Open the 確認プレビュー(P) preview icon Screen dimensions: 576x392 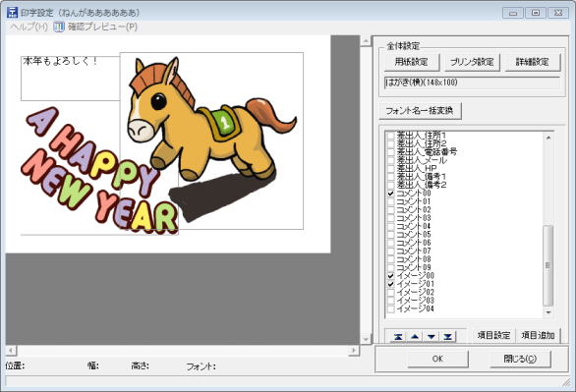(x=59, y=27)
